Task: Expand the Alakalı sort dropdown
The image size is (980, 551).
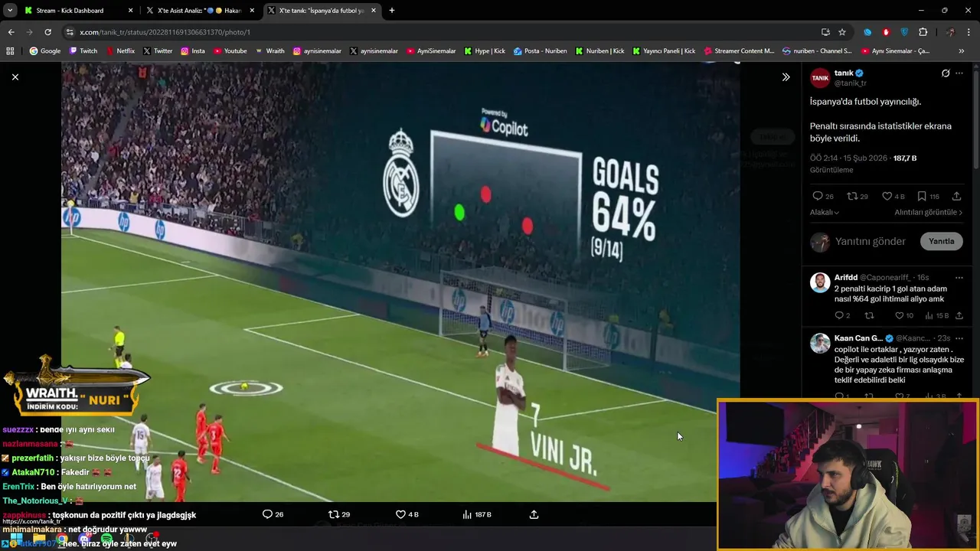Action: [825, 212]
